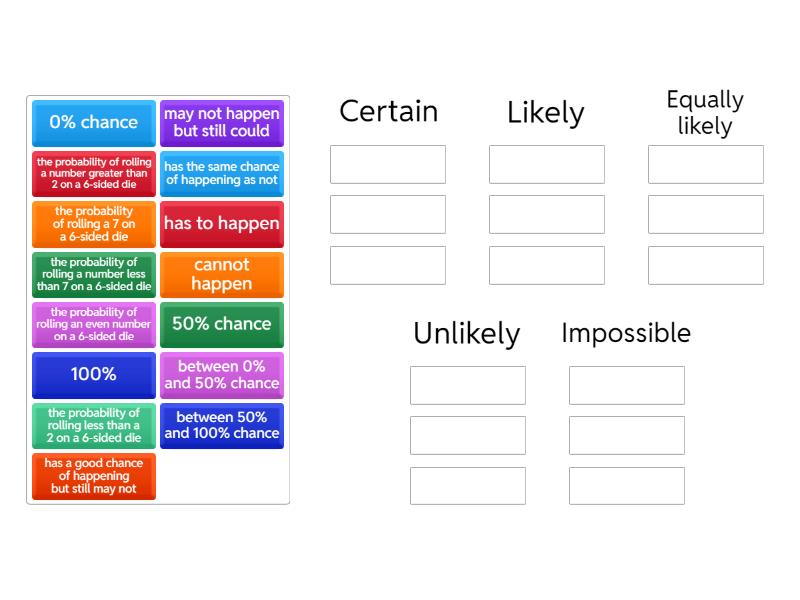The image size is (800, 600).
Task: Click the green '50% chance' tile
Action: 222,324
